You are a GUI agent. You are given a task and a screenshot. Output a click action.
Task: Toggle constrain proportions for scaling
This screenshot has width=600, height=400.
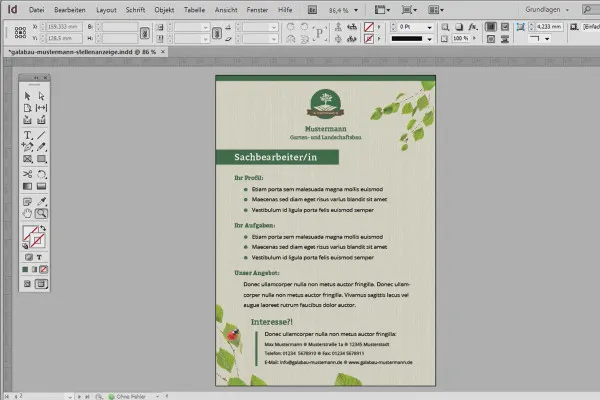click(x=217, y=33)
